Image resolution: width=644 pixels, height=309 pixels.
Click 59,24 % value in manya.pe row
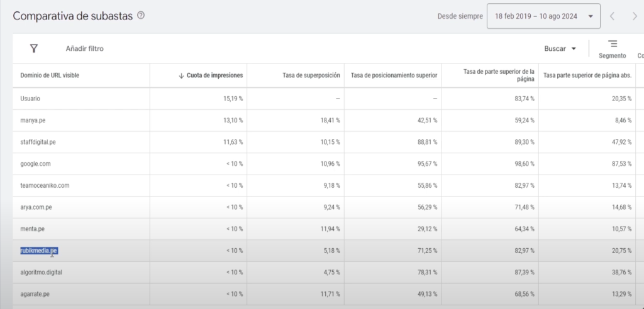click(525, 120)
